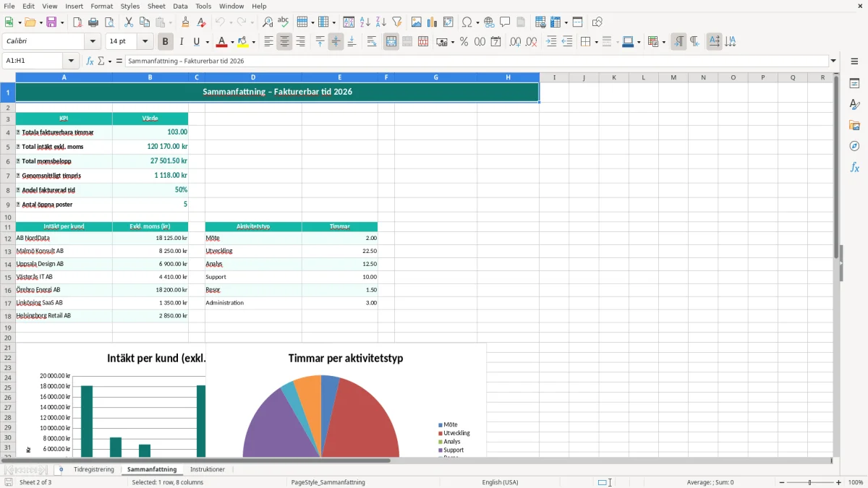Select column header G

(x=436, y=77)
